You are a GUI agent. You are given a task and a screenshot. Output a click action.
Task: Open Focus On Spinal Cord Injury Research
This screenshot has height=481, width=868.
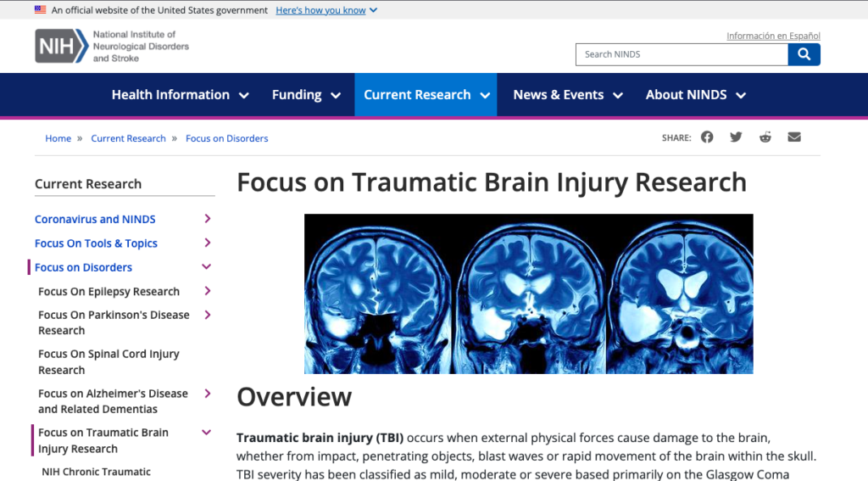click(x=108, y=362)
